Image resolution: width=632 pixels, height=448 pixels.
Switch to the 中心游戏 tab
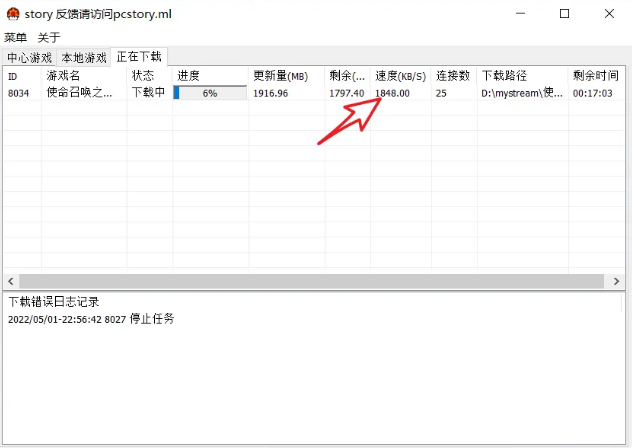coord(29,58)
